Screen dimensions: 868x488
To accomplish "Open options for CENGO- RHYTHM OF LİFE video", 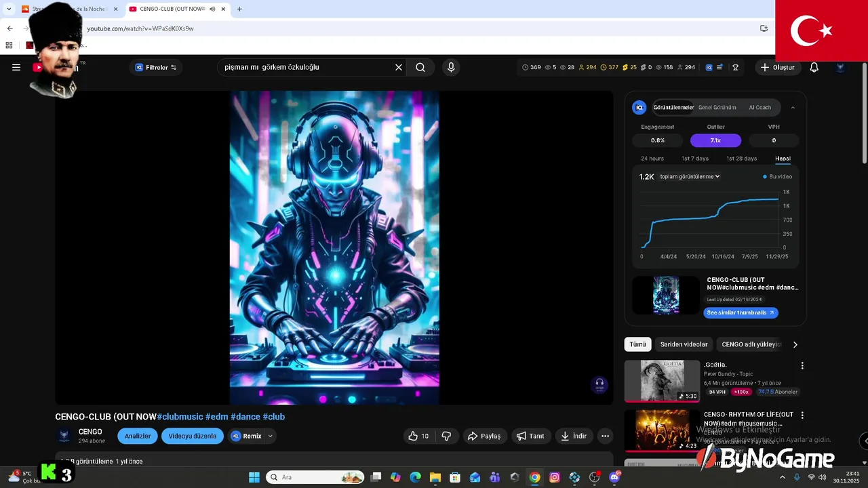I will tap(802, 415).
